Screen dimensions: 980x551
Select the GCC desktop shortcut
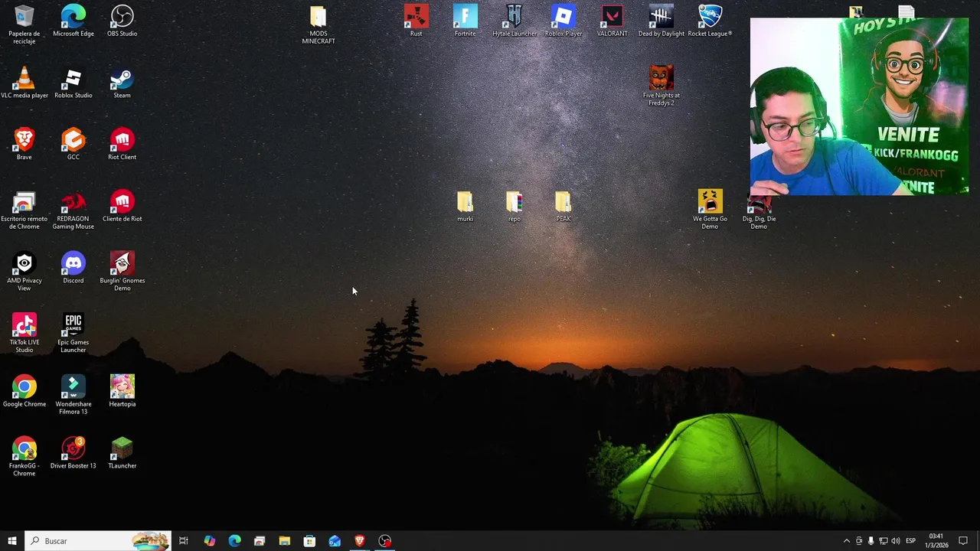click(x=73, y=144)
